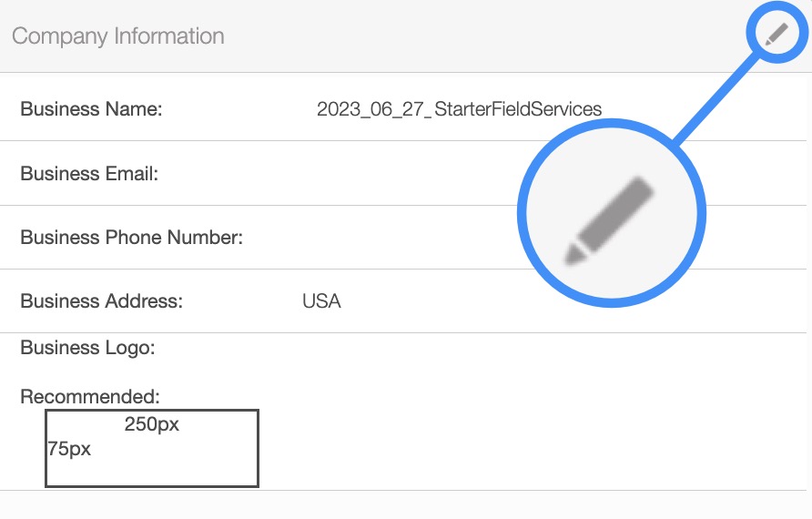Viewport: 812px width, 519px height.
Task: Click the Business Logo label
Action: [87, 348]
